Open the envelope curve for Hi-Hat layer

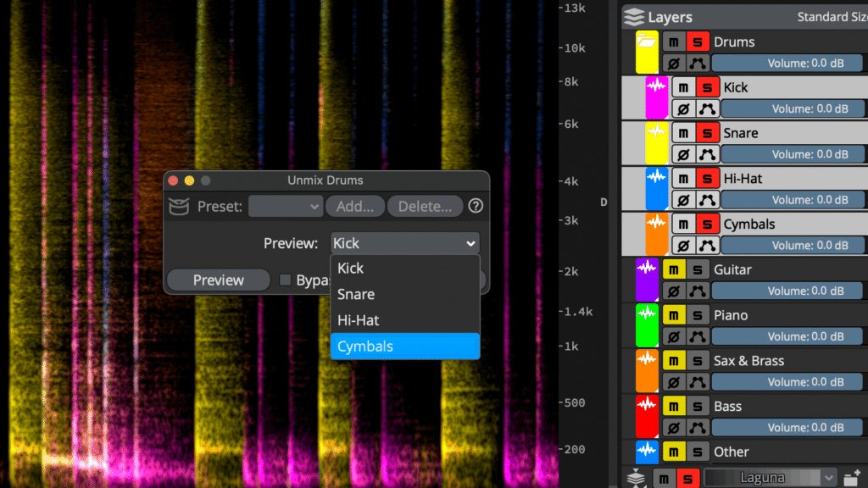[x=707, y=200]
